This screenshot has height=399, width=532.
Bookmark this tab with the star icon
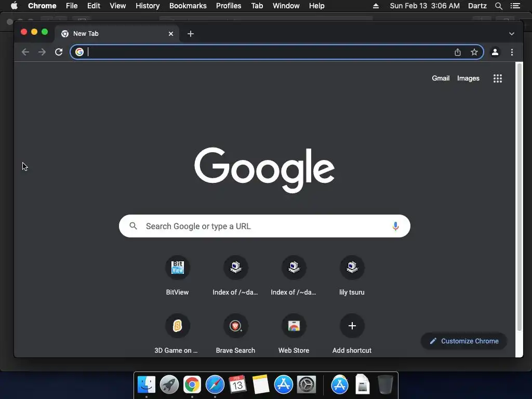point(474,52)
